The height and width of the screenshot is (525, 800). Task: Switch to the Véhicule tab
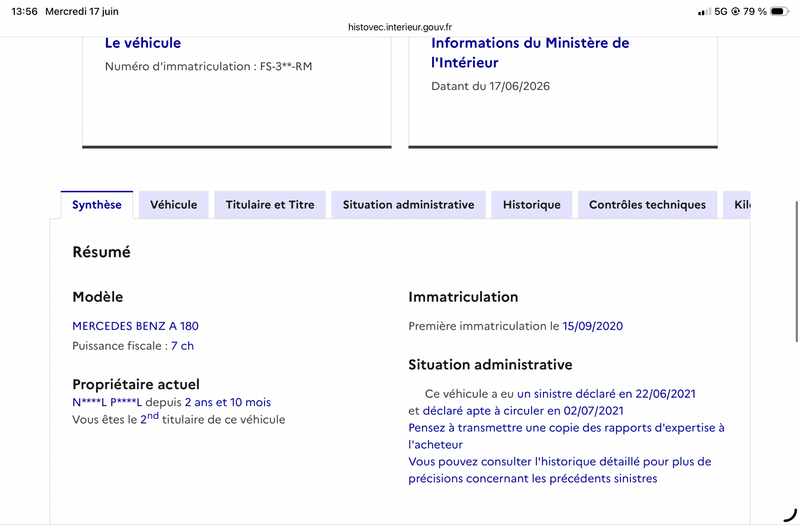tap(173, 205)
